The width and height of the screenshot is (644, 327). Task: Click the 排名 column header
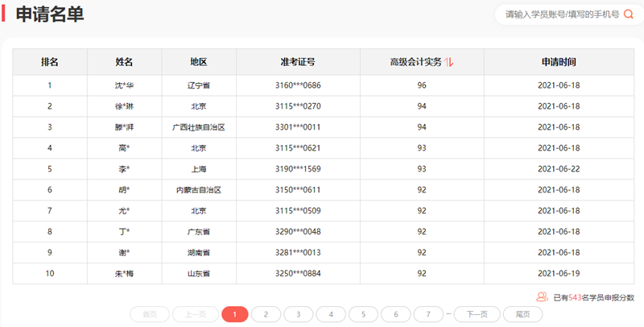(50, 62)
